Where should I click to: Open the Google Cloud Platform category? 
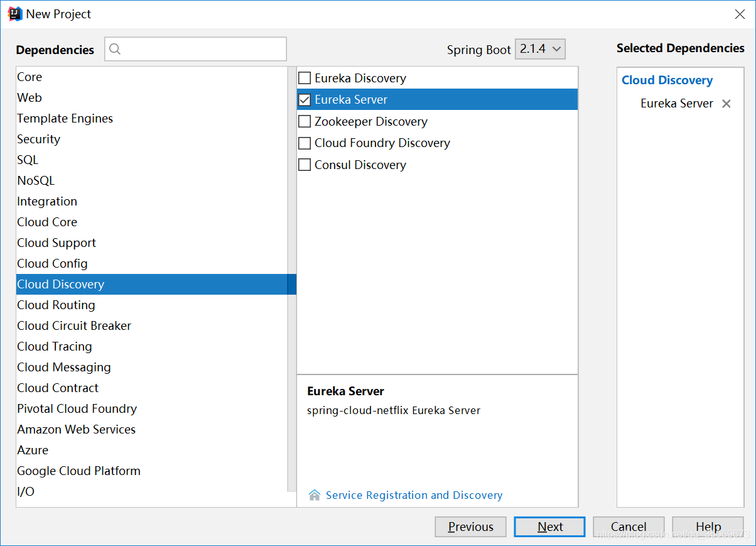tap(152, 471)
